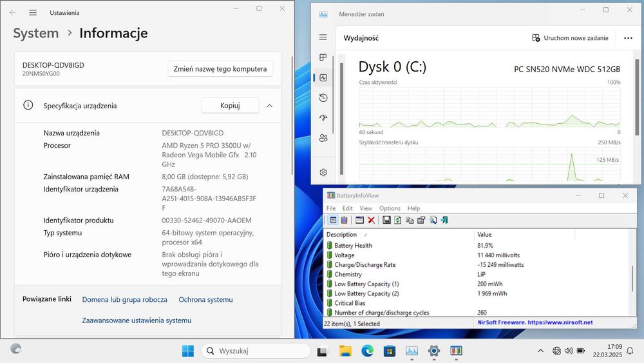The height and width of the screenshot is (363, 644).
Task: Open notification bell icon in system tray
Action: [630, 351]
